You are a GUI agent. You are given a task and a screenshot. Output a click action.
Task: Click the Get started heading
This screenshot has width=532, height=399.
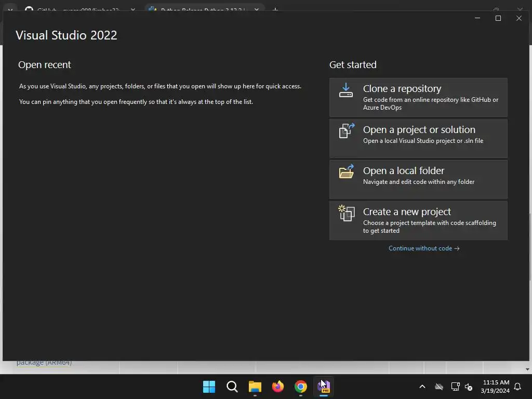[353, 65]
